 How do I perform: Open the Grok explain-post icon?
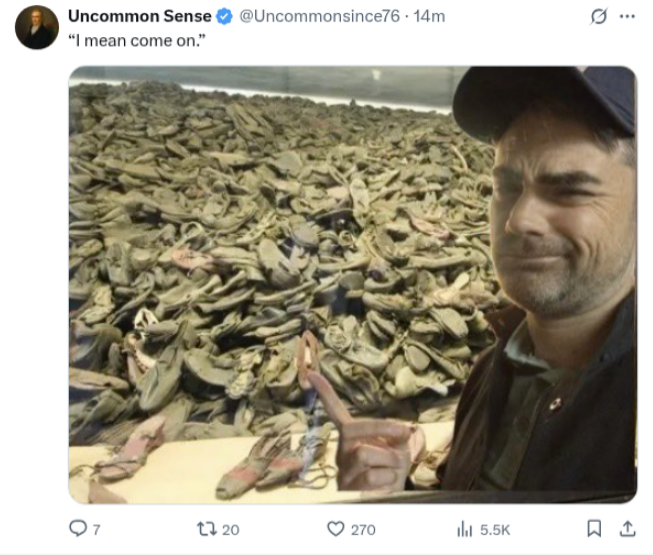599,17
